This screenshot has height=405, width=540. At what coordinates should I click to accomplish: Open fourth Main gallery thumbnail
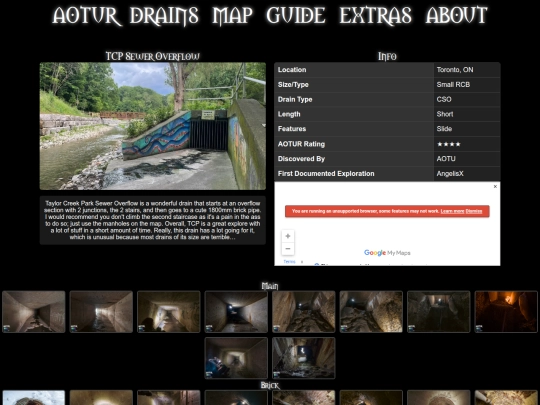tap(236, 312)
